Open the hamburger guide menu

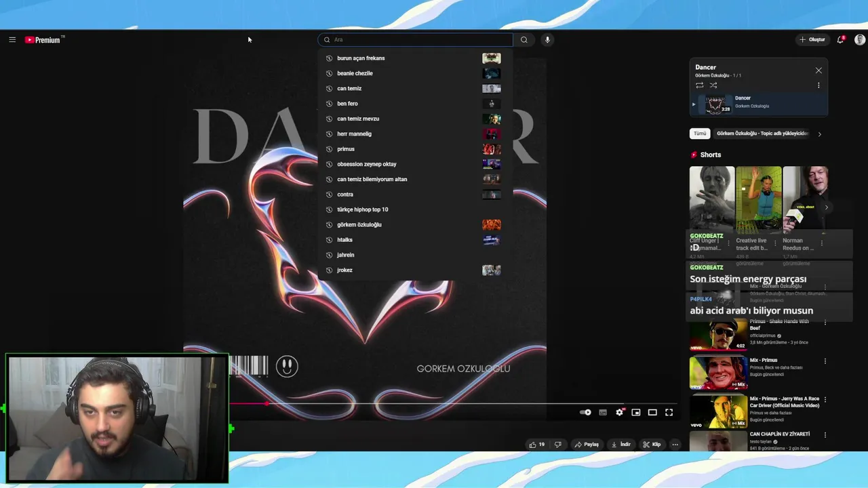click(12, 40)
